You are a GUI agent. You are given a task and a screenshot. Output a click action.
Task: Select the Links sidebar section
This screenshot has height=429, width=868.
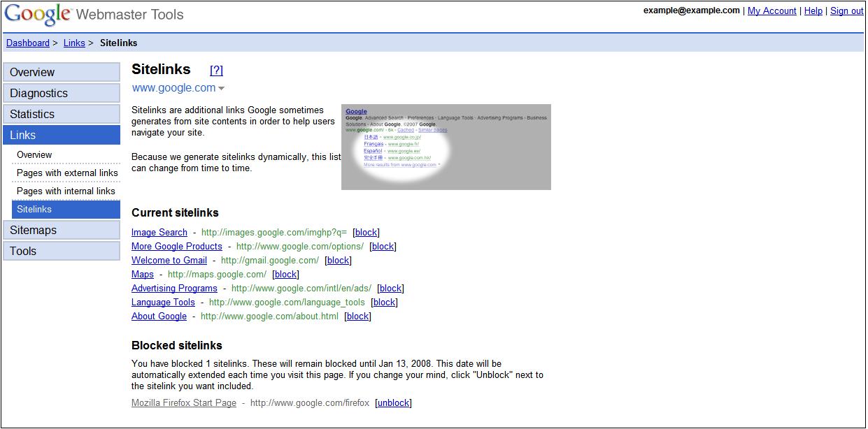pyautogui.click(x=62, y=135)
